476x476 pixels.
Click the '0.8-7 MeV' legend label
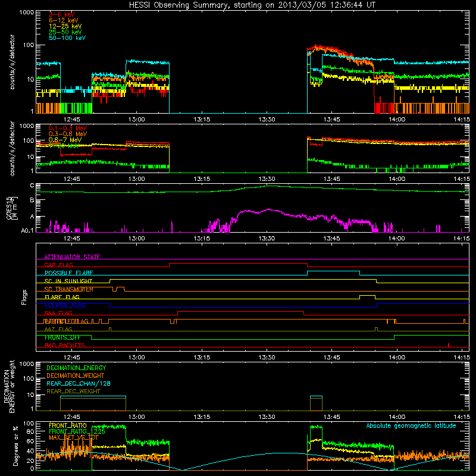pos(65,140)
